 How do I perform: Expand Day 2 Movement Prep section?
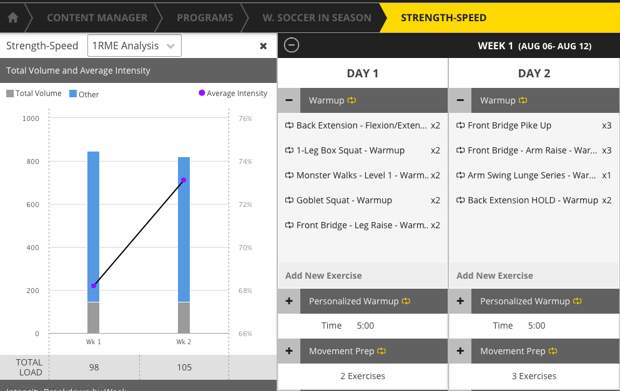click(x=460, y=351)
